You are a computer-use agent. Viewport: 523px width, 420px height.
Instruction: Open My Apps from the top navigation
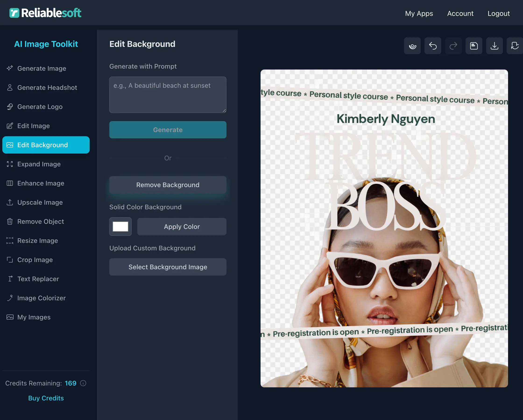419,13
